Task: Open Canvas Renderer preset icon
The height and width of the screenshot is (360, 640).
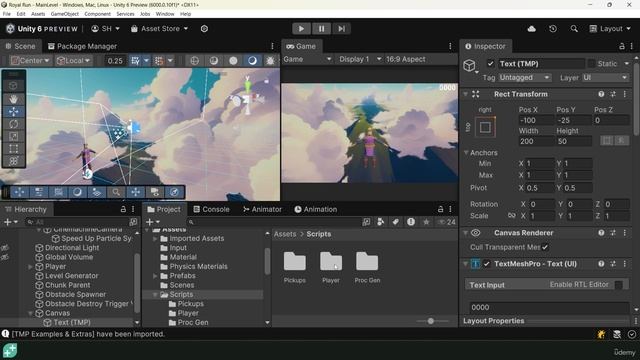Action: coord(613,233)
